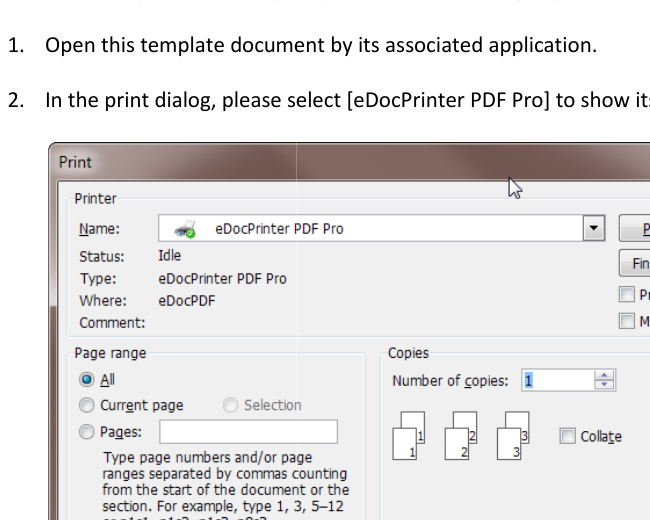650x520 pixels.
Task: Click inside the Pages text box
Action: click(x=248, y=432)
